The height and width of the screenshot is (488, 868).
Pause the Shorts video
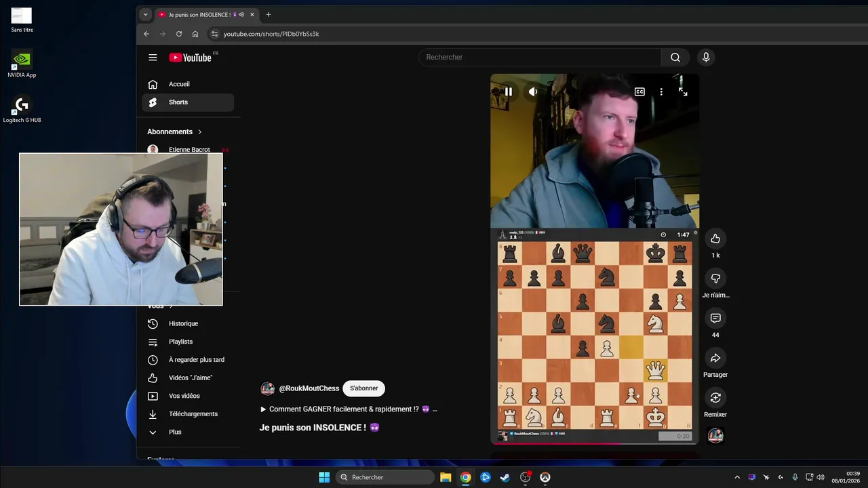point(508,91)
